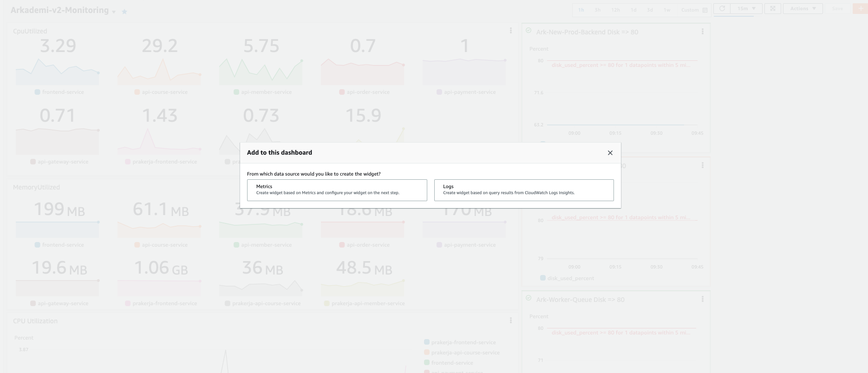The width and height of the screenshot is (868, 373).
Task: Toggle api-course-service legend in MemoryUtilized
Action: 161,245
